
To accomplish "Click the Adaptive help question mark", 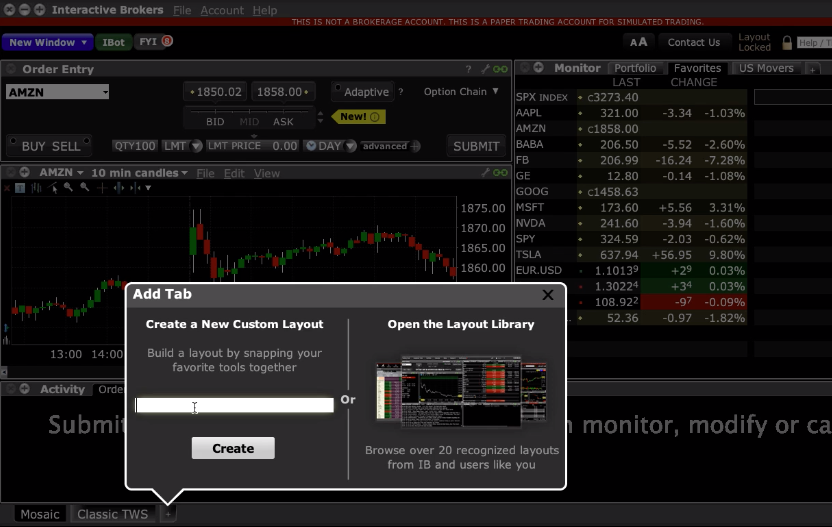I will pyautogui.click(x=401, y=92).
